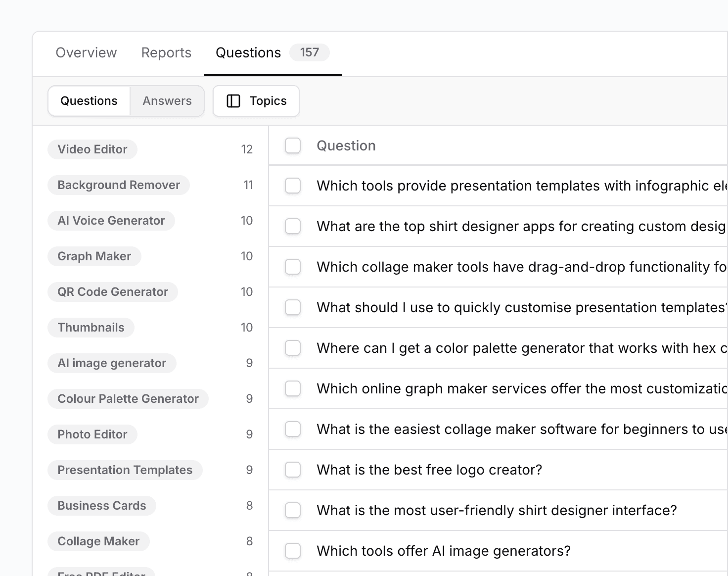This screenshot has width=728, height=576.
Task: Select the Collage Maker topic tag
Action: point(98,541)
